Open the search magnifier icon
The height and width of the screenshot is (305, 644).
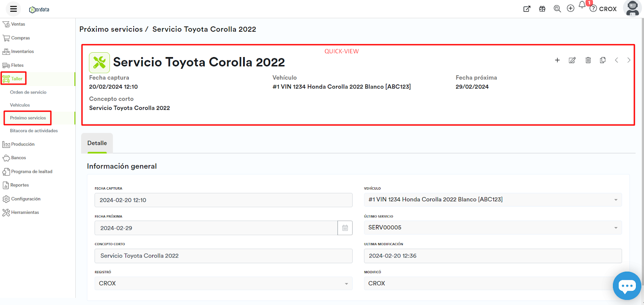point(557,9)
